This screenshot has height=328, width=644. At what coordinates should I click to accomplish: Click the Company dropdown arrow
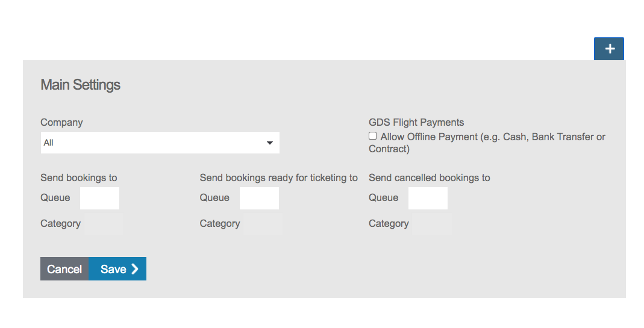269,143
